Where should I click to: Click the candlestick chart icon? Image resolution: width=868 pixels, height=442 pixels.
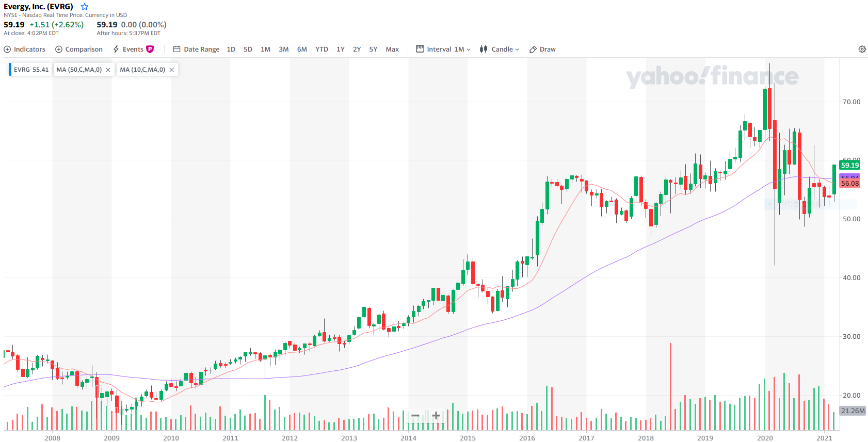484,49
